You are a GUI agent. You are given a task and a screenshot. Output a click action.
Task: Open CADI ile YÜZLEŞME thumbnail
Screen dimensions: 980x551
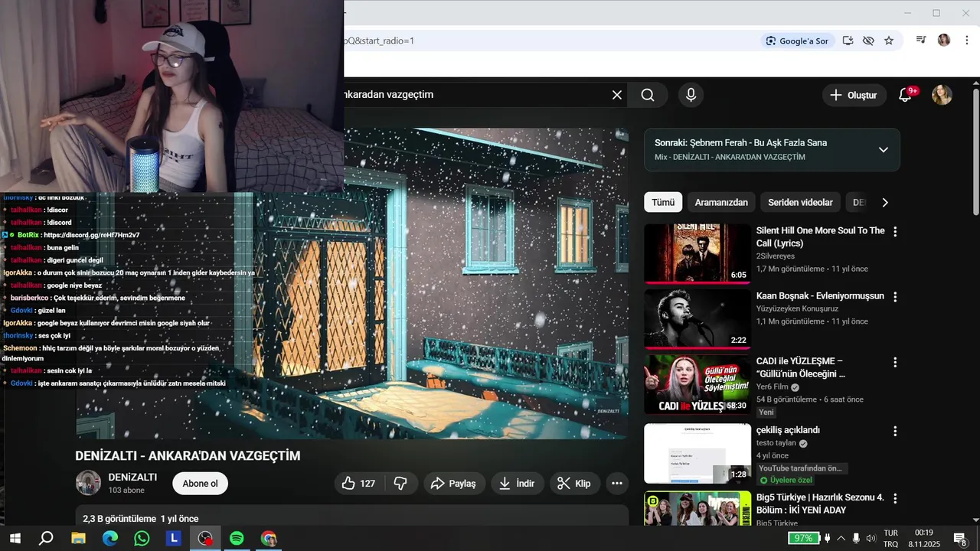[697, 385]
